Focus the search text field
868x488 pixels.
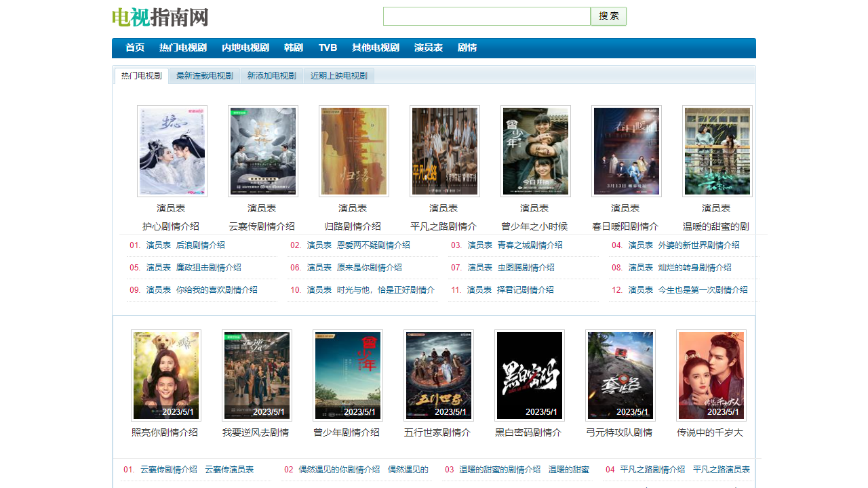(x=486, y=16)
